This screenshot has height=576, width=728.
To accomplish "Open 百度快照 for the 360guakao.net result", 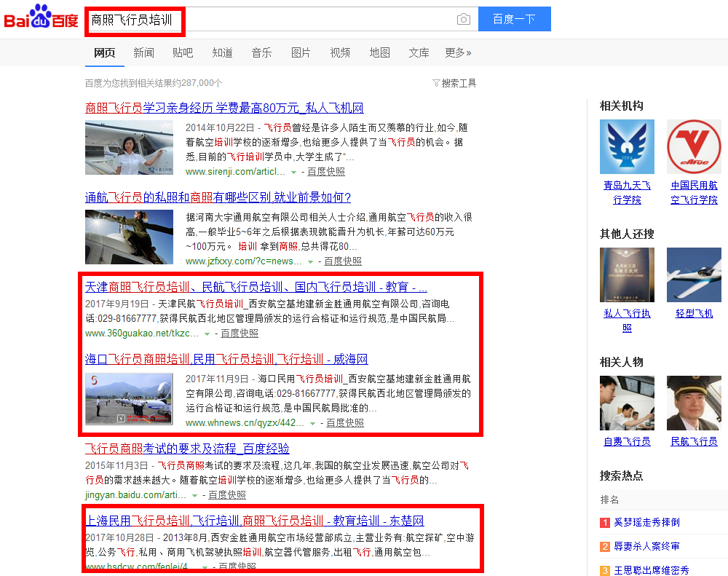I will coord(240,333).
